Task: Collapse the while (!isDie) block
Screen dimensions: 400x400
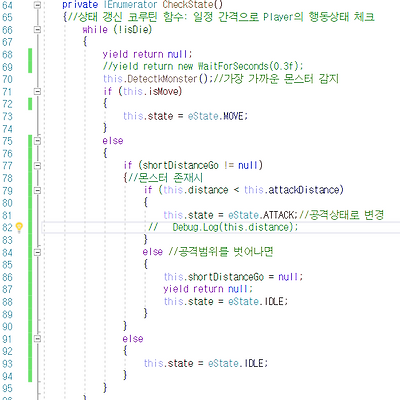Action: pyautogui.click(x=37, y=29)
